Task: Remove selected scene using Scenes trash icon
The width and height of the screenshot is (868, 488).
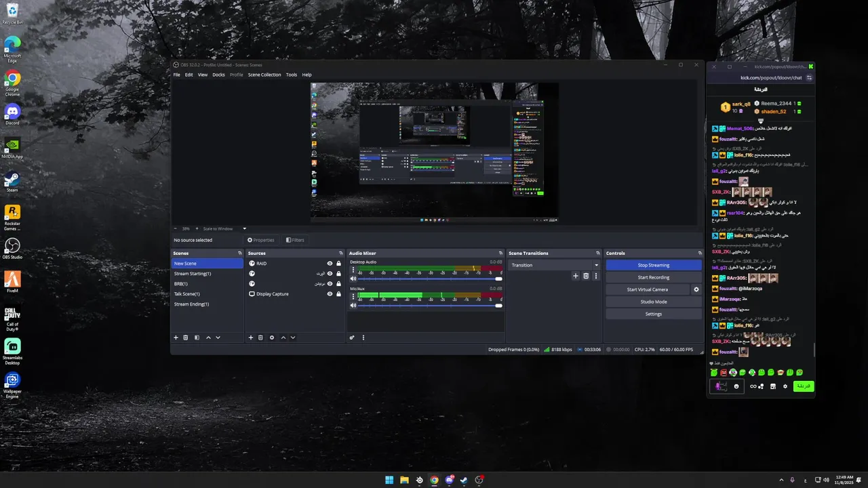Action: point(186,338)
